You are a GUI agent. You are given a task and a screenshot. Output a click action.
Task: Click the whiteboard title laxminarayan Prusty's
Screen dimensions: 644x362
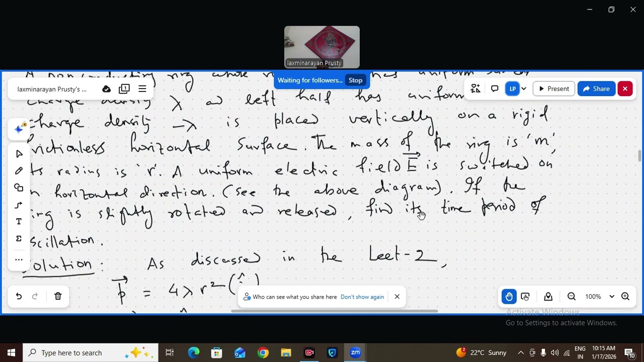point(52,89)
